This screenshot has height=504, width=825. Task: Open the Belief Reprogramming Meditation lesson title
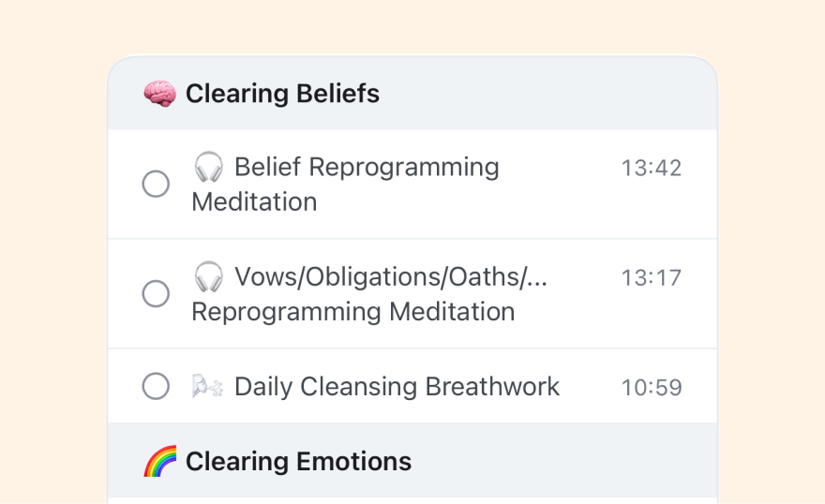point(366,168)
